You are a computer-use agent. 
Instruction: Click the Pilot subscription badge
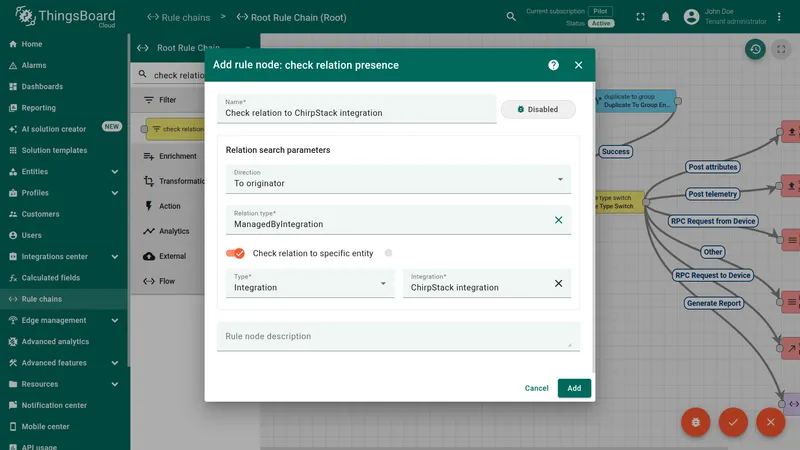pos(600,11)
